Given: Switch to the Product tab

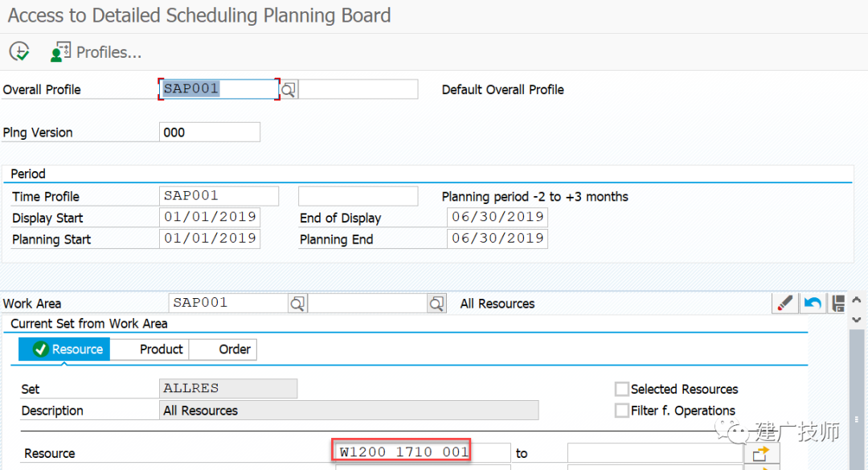Looking at the screenshot, I should coord(149,349).
